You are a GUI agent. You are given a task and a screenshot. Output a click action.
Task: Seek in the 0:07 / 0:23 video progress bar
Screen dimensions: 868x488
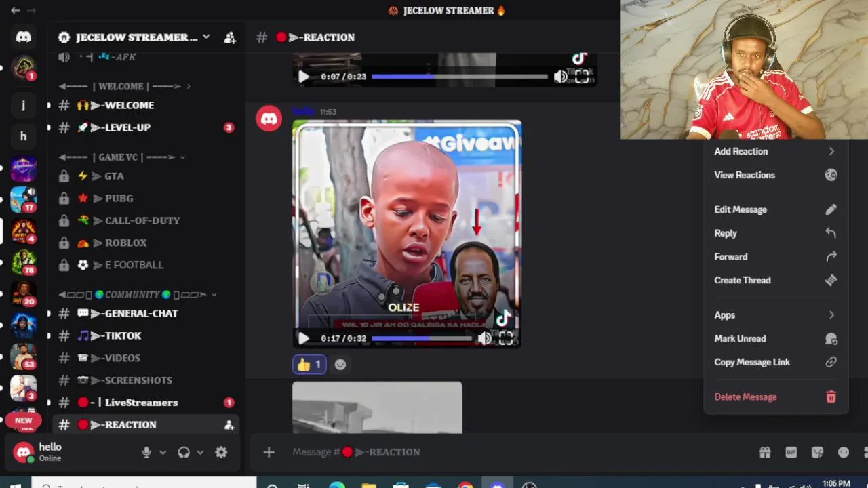[x=459, y=77]
